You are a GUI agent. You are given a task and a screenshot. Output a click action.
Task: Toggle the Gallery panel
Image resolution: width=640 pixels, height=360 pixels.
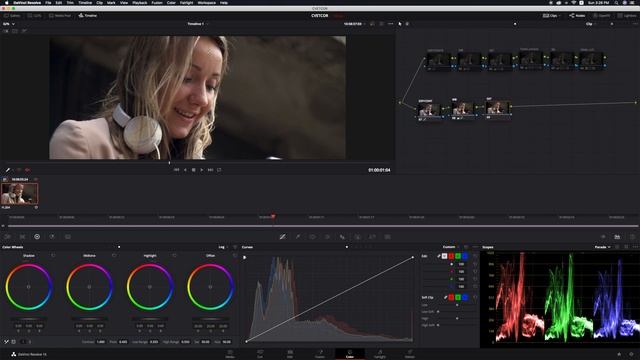(12, 16)
